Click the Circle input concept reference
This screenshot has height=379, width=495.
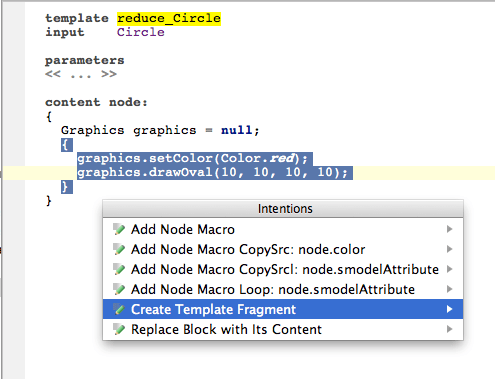pyautogui.click(x=141, y=32)
